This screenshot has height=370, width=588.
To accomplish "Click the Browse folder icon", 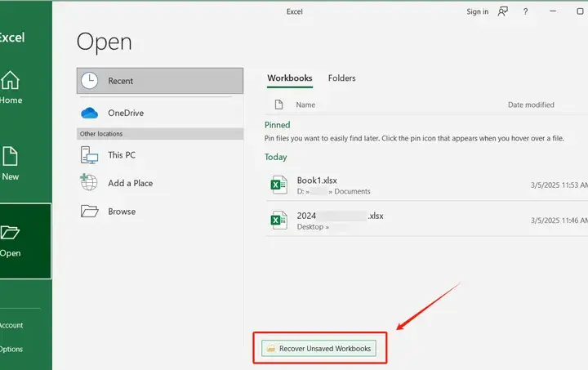I will click(x=90, y=211).
